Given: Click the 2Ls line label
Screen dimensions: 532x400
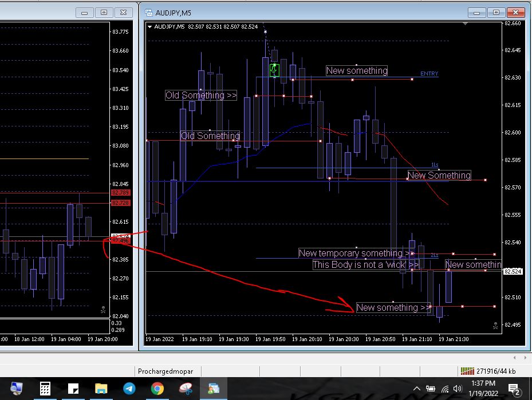Looking at the screenshot, I should (434, 255).
